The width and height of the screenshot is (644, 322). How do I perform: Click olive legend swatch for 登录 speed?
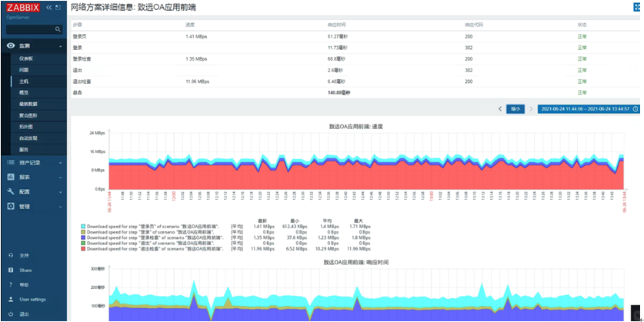83,232
